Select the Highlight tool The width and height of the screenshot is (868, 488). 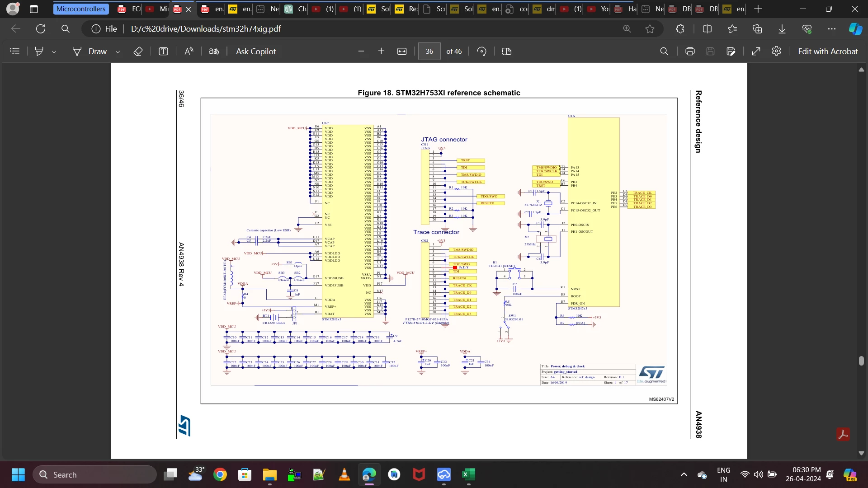39,52
